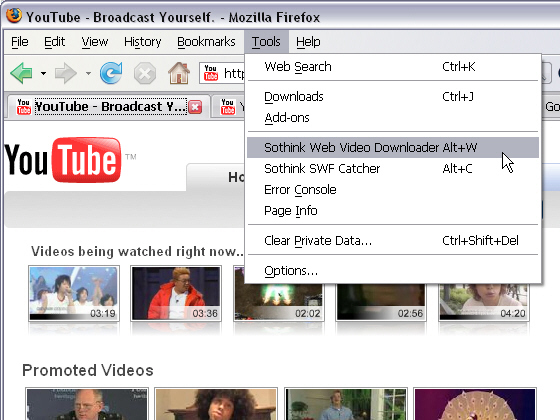560x420 pixels.
Task: Expand the Back button history dropdown arrow
Action: pyautogui.click(x=44, y=74)
